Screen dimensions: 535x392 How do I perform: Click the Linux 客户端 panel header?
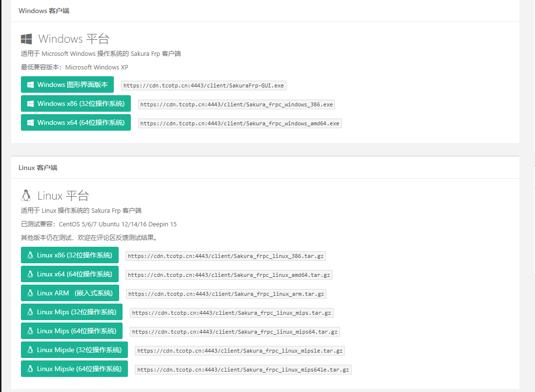point(265,168)
